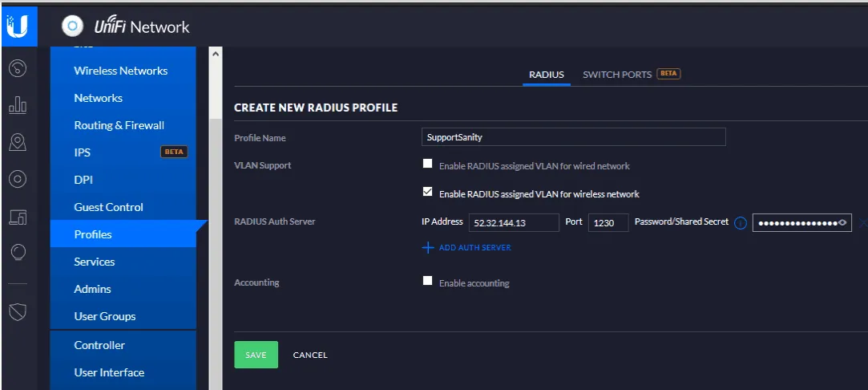
Task: Open the Dashboard gauge icon in sidebar
Action: click(18, 69)
